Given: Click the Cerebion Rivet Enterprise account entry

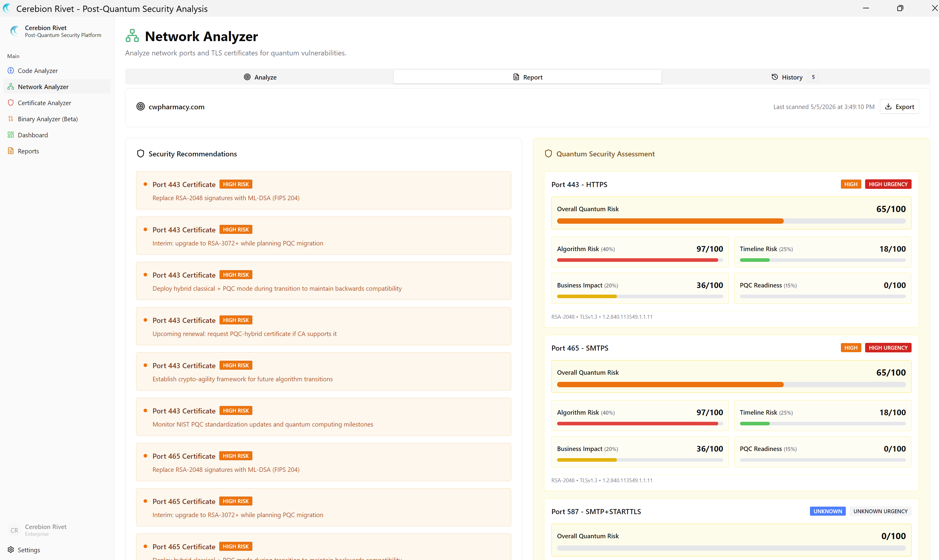Looking at the screenshot, I should 57,530.
